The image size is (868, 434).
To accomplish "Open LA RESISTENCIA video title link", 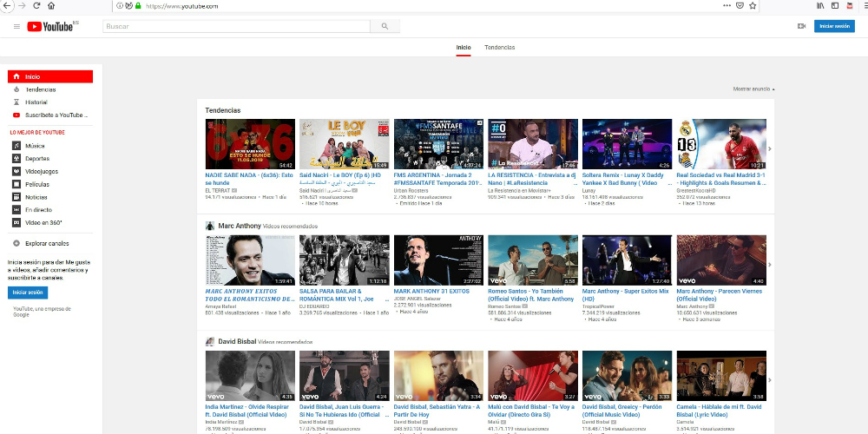I will (532, 178).
